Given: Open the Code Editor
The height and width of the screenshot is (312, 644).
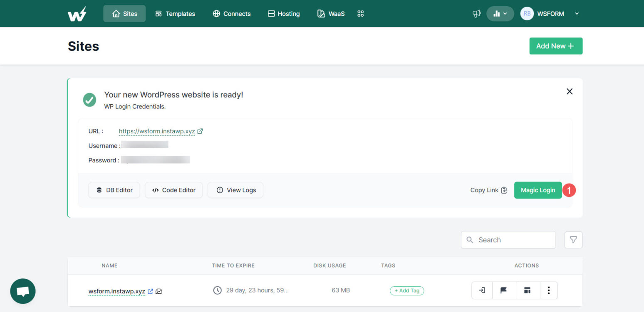Looking at the screenshot, I should point(173,190).
